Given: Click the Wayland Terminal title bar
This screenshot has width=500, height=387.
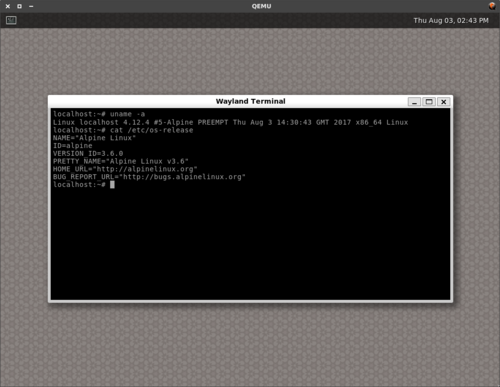Looking at the screenshot, I should (250, 101).
